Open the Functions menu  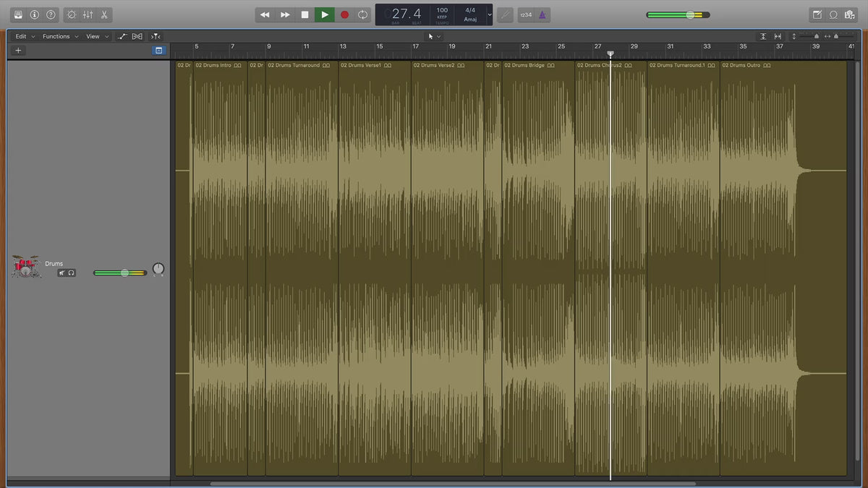click(x=59, y=36)
